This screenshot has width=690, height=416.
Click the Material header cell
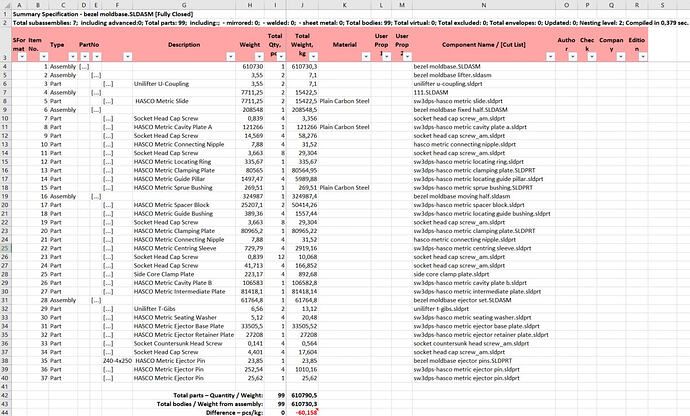coord(345,44)
